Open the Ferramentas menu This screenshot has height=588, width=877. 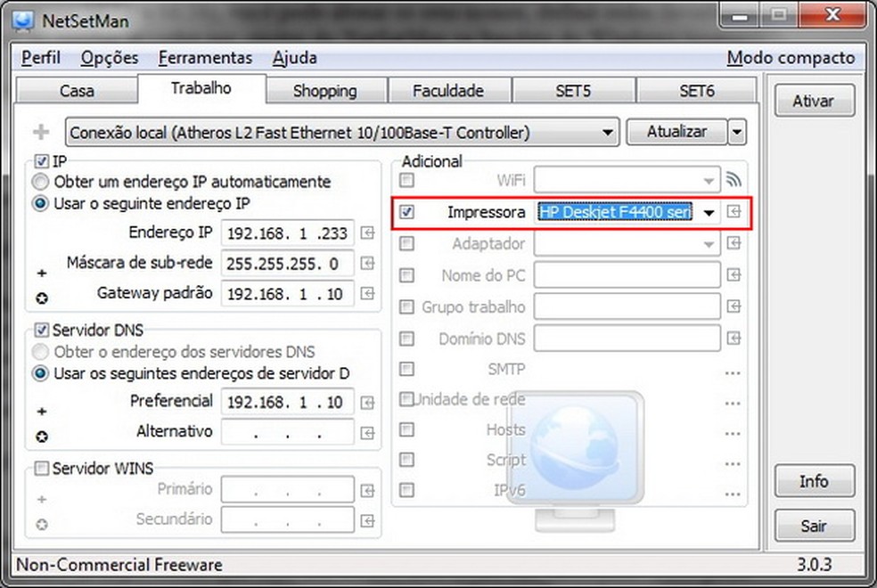tap(205, 58)
